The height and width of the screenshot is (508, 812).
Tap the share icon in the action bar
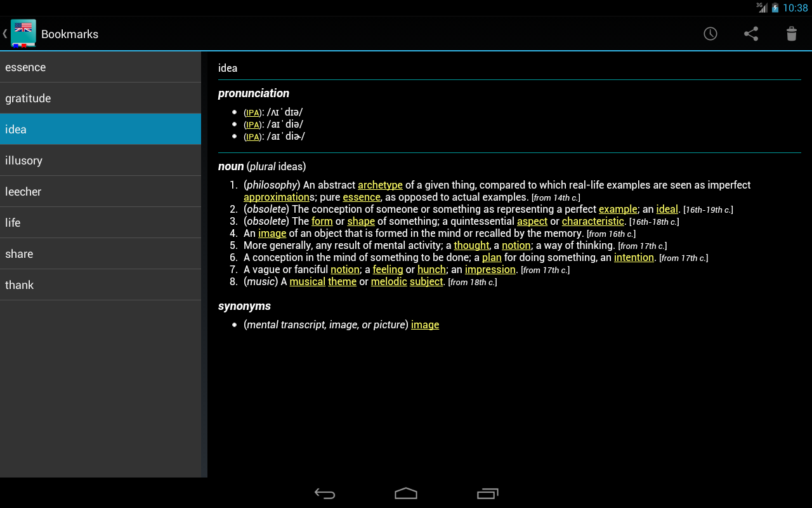751,34
